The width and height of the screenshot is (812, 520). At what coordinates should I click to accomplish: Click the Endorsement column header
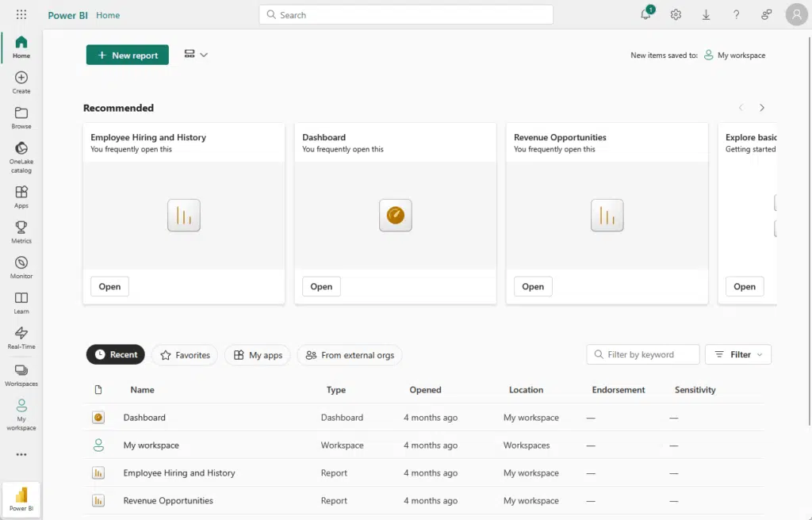click(619, 389)
